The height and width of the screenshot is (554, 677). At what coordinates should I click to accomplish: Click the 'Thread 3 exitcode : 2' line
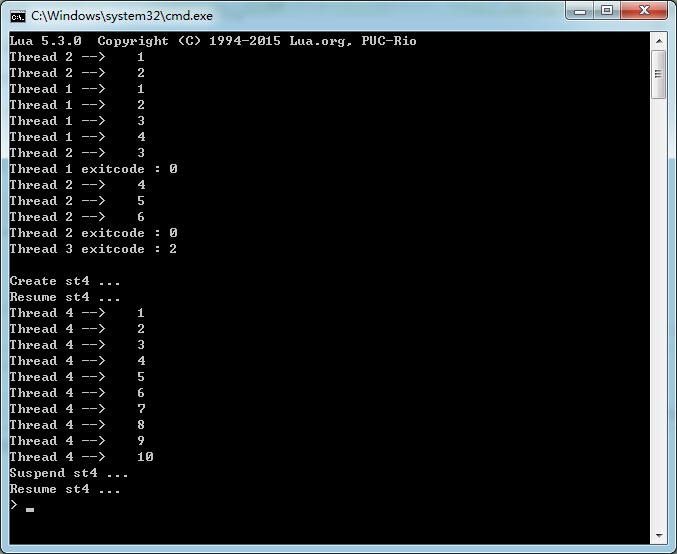tap(93, 249)
